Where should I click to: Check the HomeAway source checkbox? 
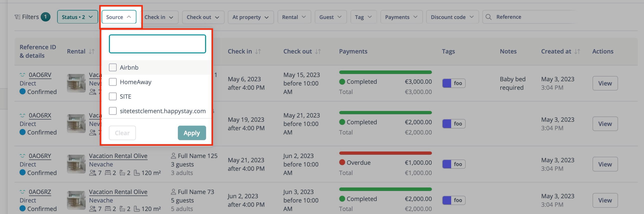tap(113, 82)
